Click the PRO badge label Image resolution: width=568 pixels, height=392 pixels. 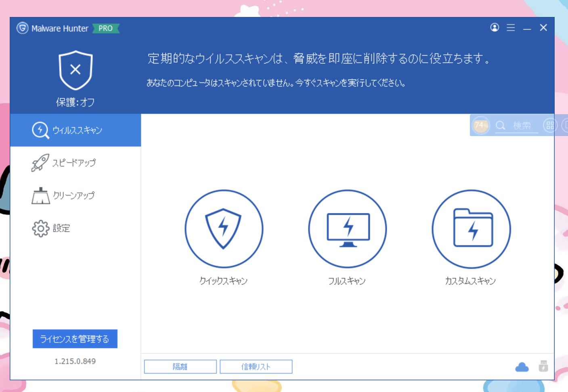click(106, 28)
